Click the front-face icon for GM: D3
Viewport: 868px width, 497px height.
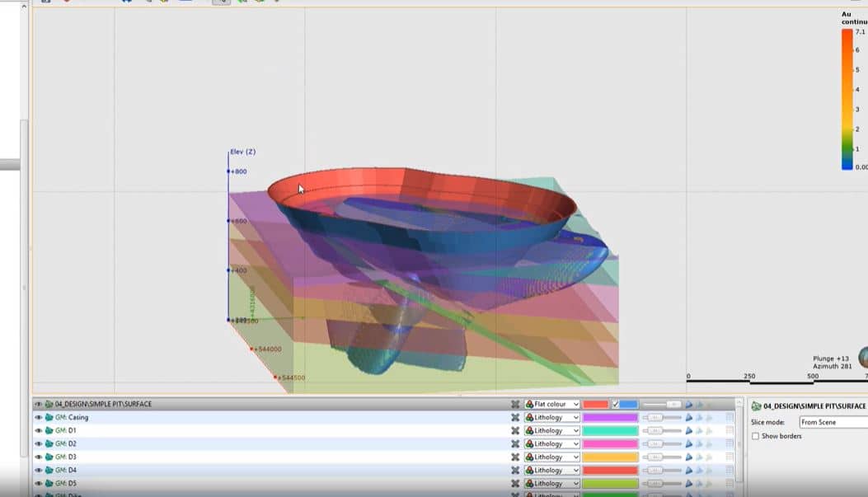point(689,457)
